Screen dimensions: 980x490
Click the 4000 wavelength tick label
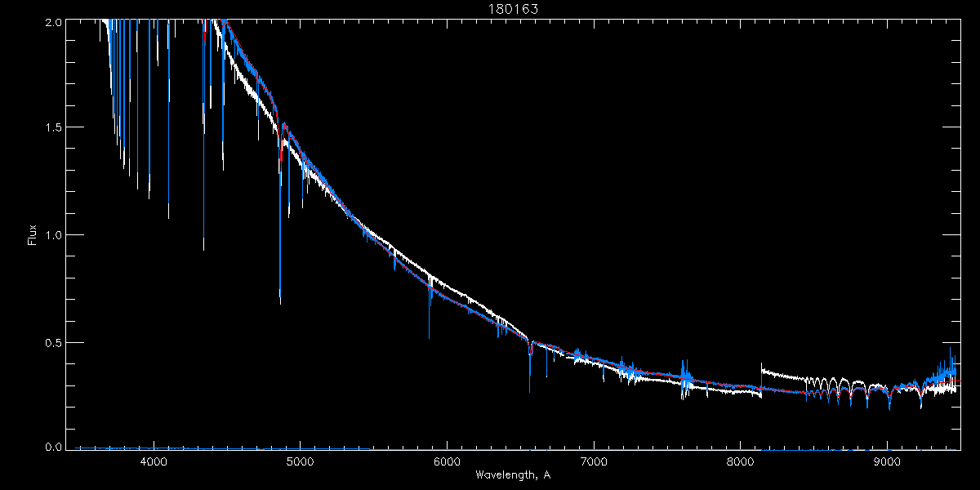[x=154, y=461]
